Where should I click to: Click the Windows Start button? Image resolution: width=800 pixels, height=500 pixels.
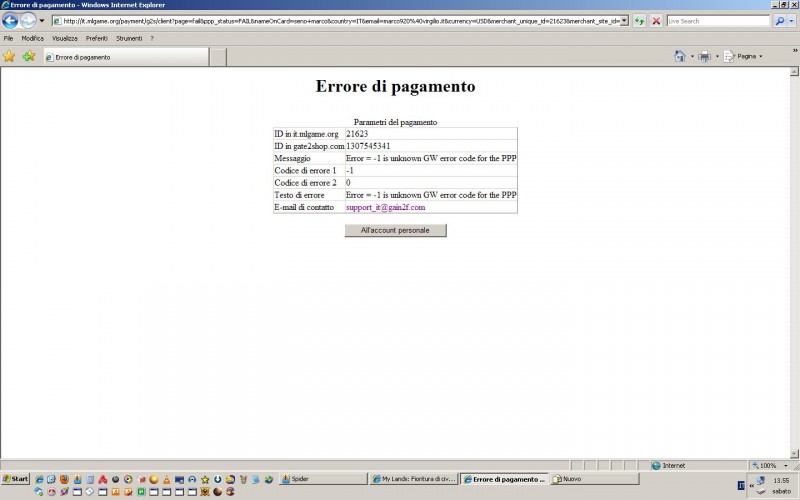(15, 479)
